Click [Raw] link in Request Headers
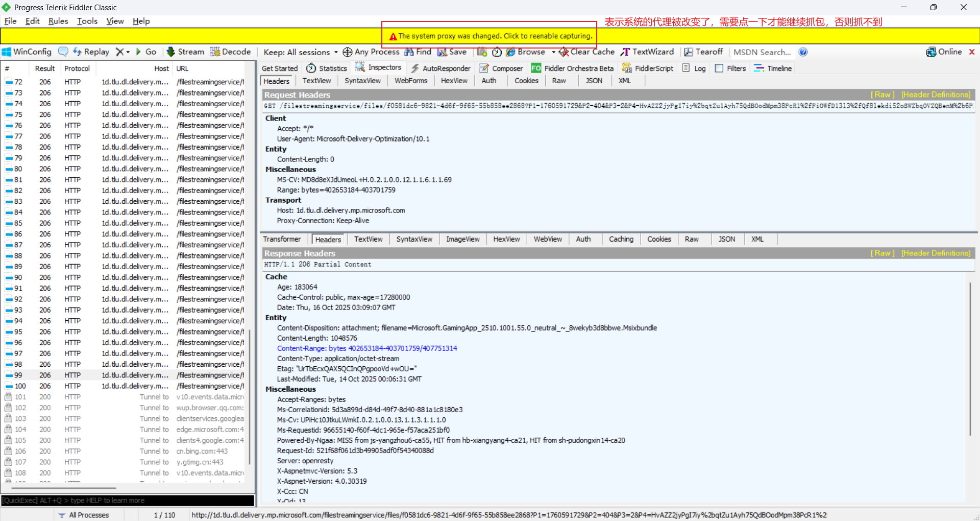The image size is (980, 521). [883, 94]
